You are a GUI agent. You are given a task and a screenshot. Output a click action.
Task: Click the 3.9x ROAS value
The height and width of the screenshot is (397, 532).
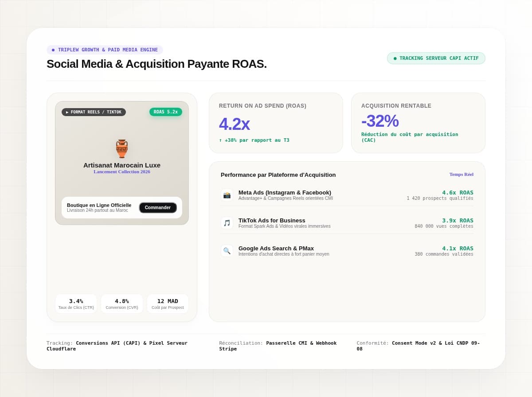458,220
